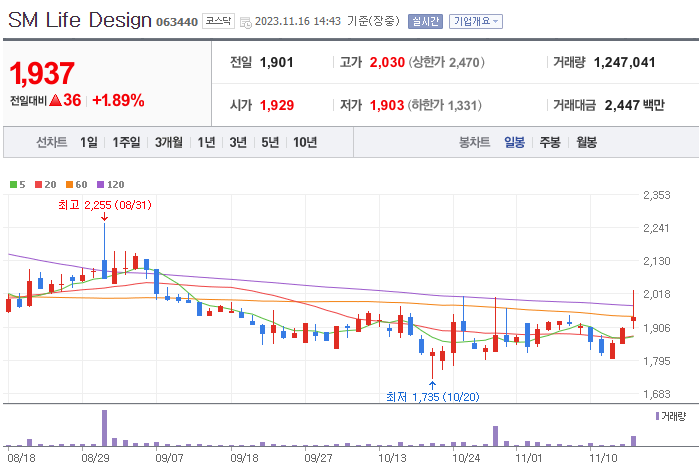This screenshot has height=467, width=699.
Task: Click the 코스닥 market badge
Action: (218, 21)
